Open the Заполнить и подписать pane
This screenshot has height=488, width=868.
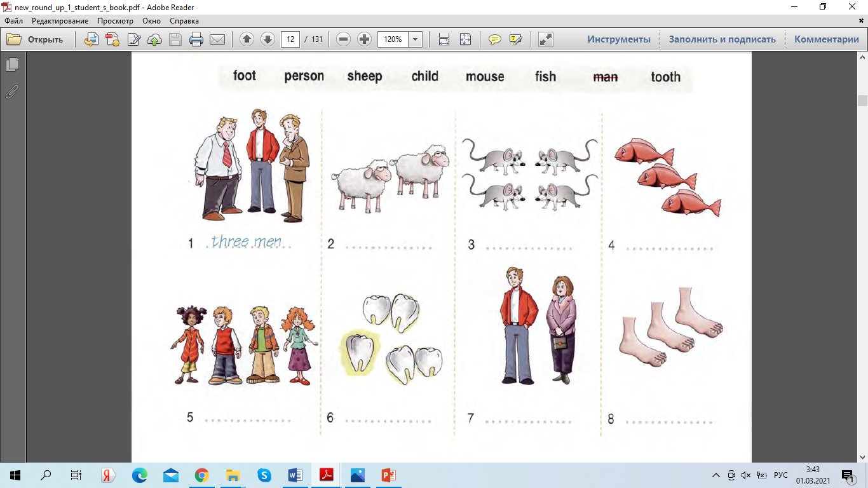point(722,39)
